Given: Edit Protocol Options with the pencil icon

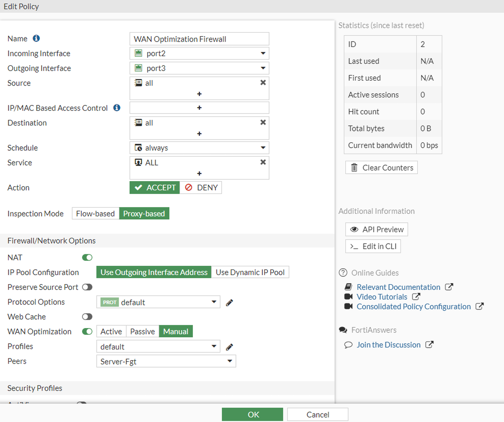Looking at the screenshot, I should click(229, 302).
